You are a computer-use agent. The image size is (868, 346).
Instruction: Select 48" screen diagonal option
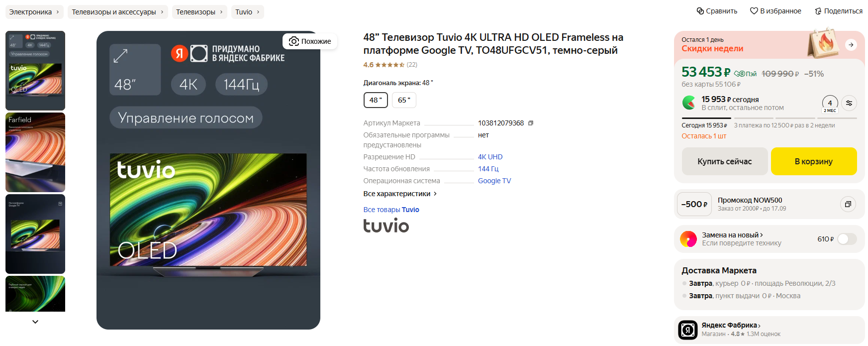376,100
